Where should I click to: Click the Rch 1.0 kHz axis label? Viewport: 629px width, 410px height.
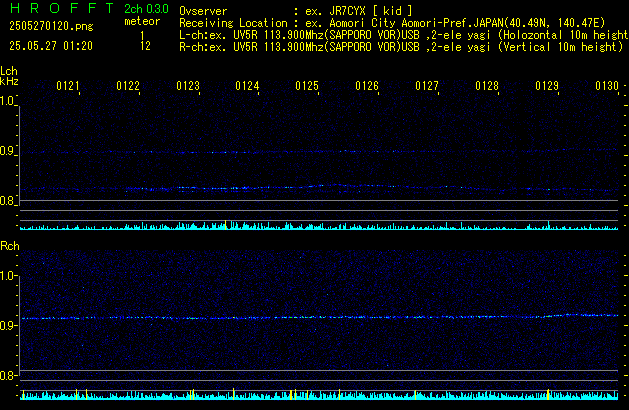(7, 276)
